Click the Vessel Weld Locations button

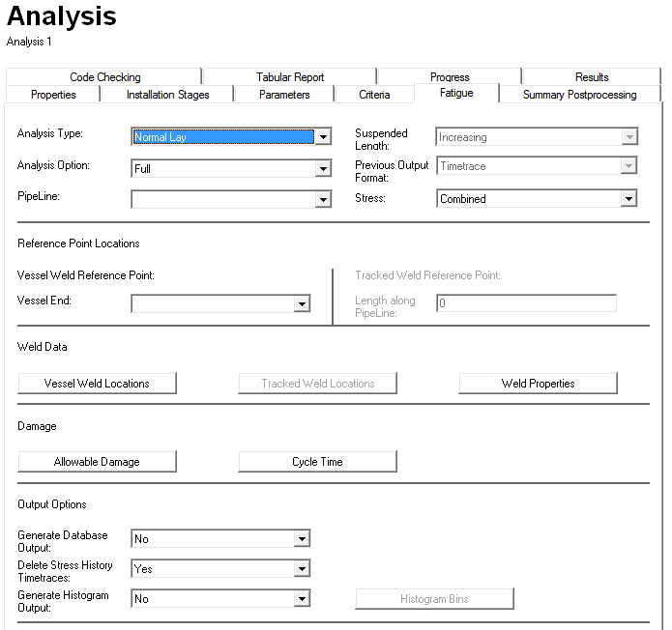(97, 384)
